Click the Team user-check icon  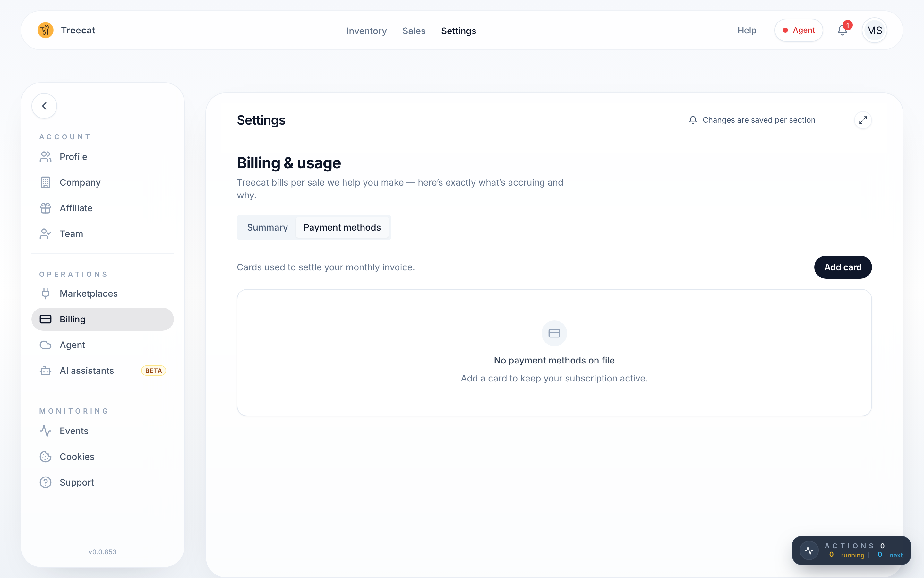46,233
